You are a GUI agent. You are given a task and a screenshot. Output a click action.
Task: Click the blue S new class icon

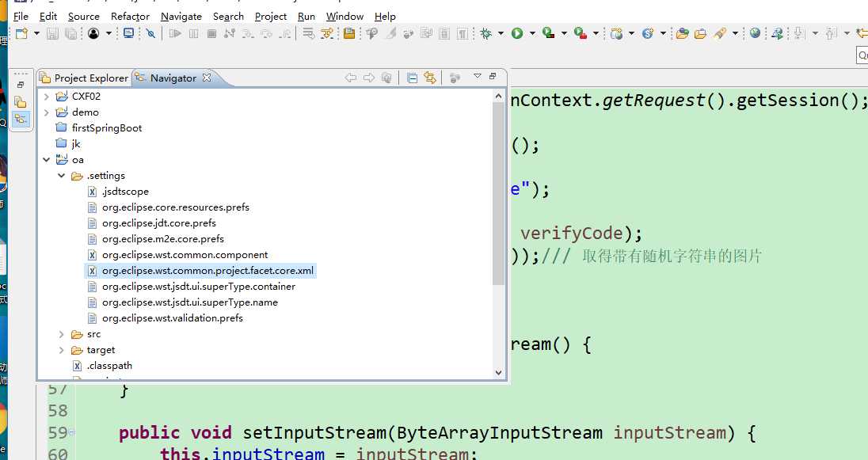(x=648, y=34)
